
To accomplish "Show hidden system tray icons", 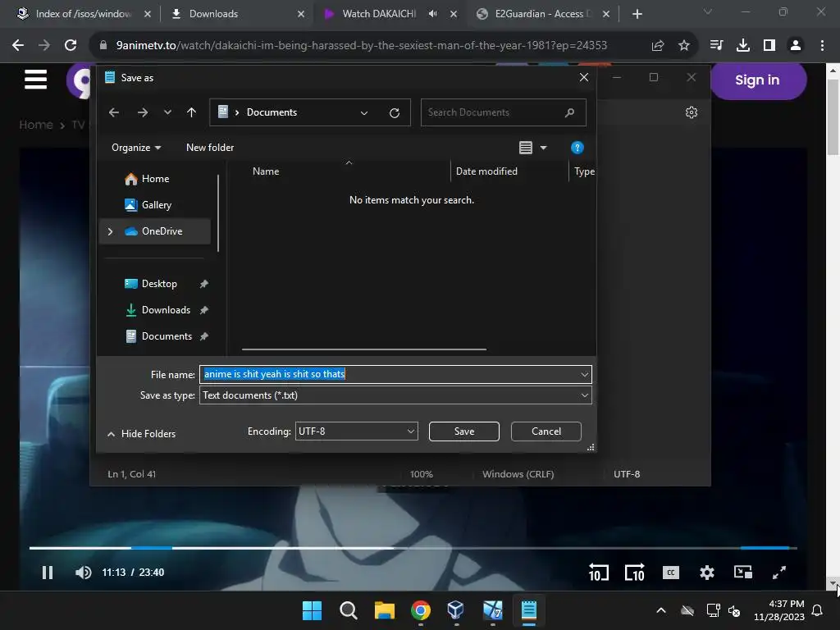I will tap(661, 610).
